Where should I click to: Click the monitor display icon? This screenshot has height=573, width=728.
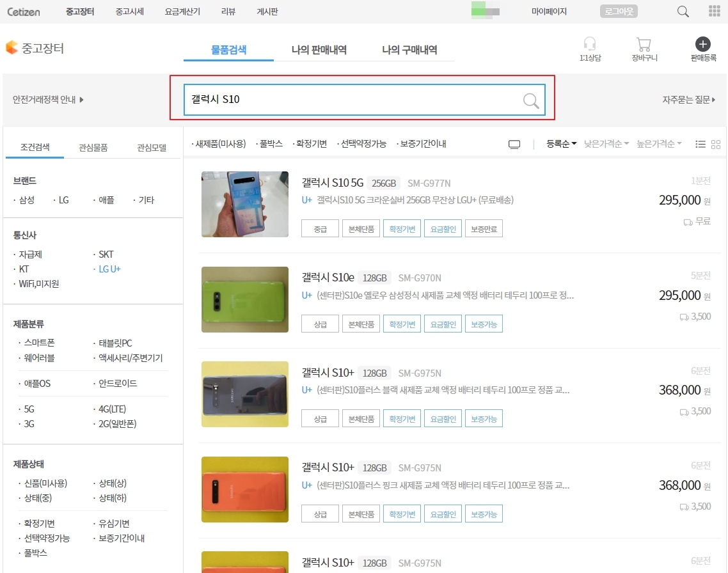[x=514, y=145]
